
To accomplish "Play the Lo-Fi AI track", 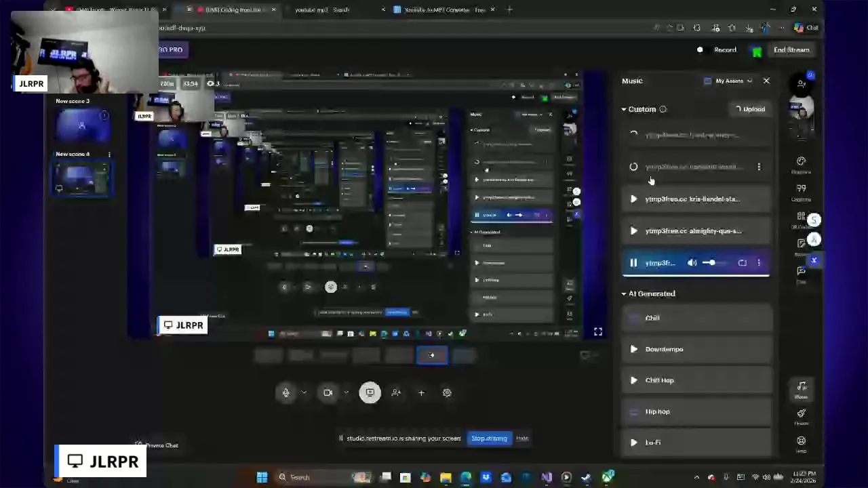I will [633, 443].
